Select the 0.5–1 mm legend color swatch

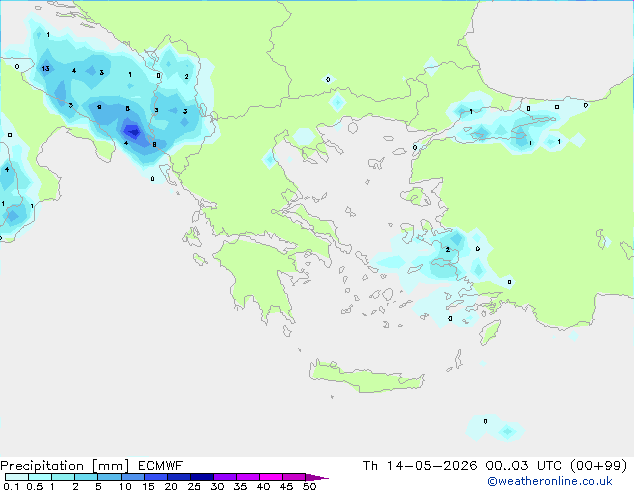tap(40, 477)
